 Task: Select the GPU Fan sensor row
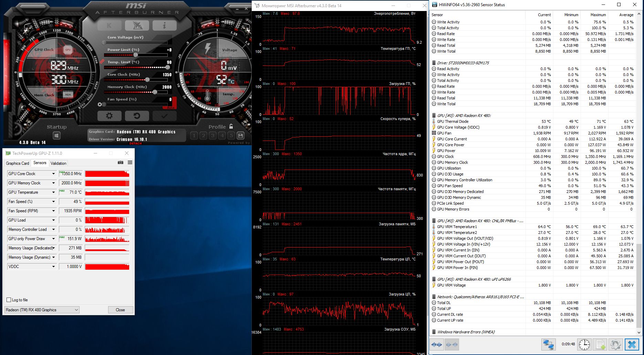533,133
